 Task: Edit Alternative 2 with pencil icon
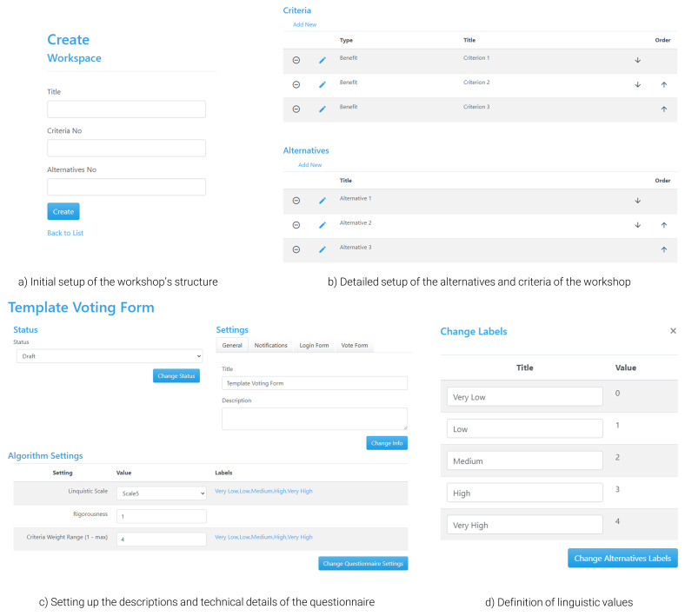[323, 225]
